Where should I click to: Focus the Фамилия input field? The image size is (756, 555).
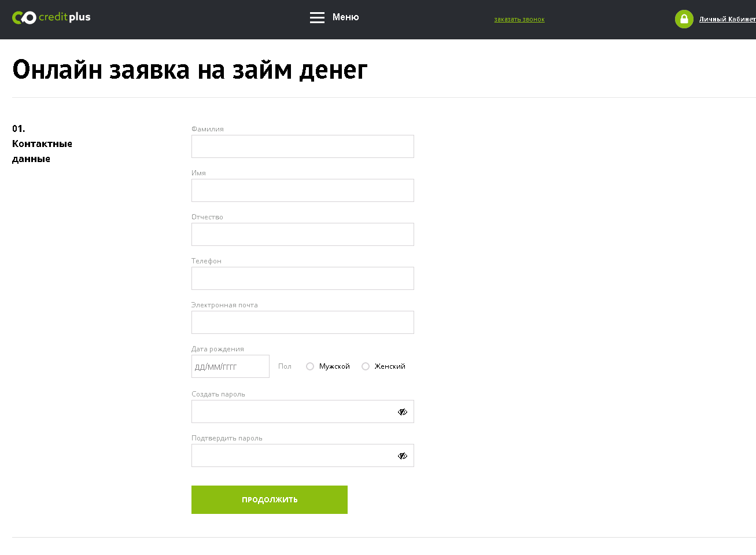pos(303,146)
